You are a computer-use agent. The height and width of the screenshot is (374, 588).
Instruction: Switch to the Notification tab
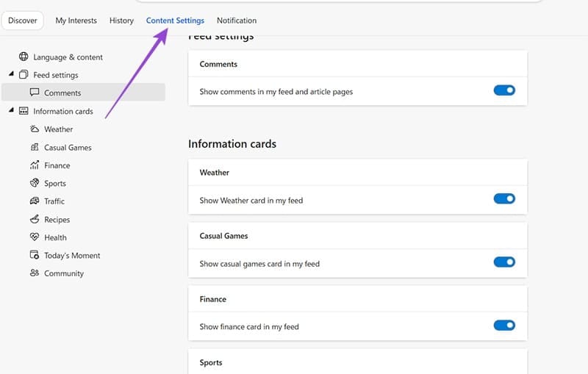(237, 21)
